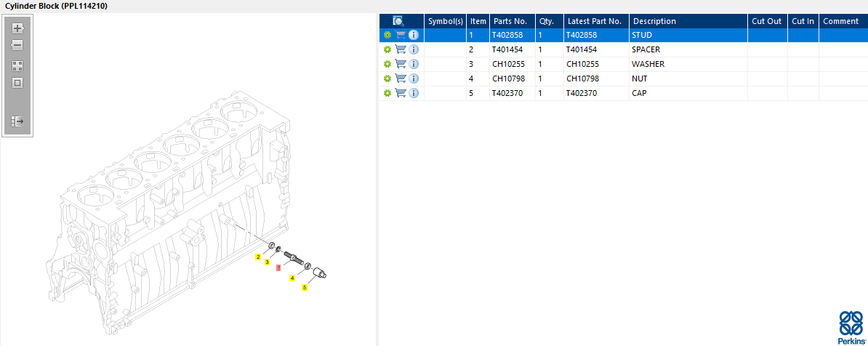Image resolution: width=868 pixels, height=346 pixels.
Task: Click parts number T401454 in Parts No. column
Action: click(x=507, y=49)
